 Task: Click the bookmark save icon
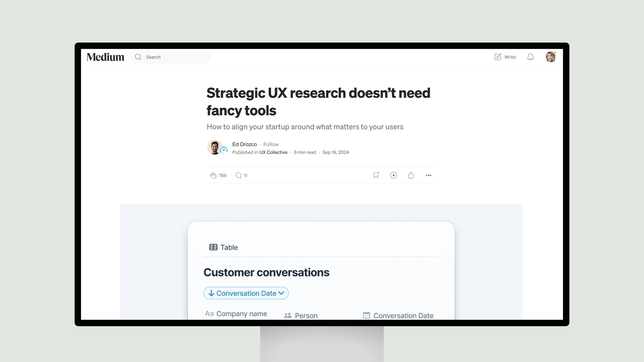pyautogui.click(x=376, y=175)
